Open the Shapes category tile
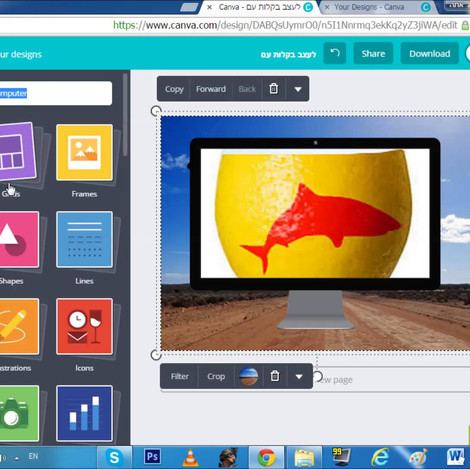470x469 pixels. pos(19,239)
